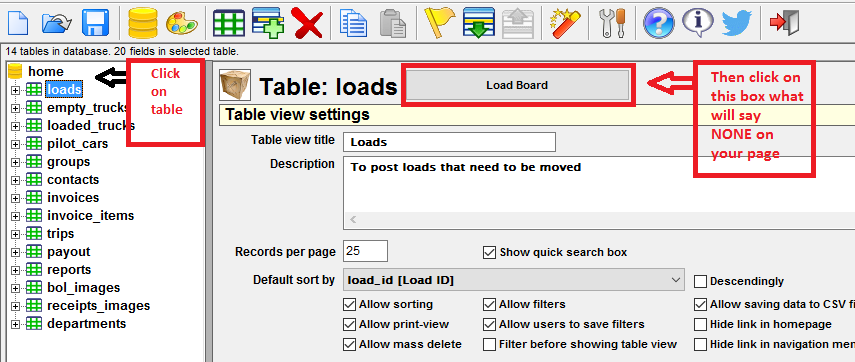Click the Load Board button
Screen dimensions: 855x362
coord(517,85)
